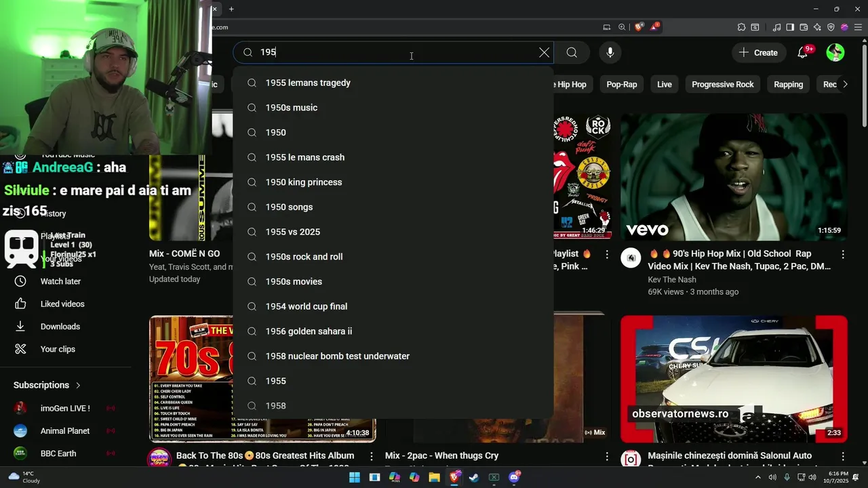Select "1958 nuclear bomb test underwater" suggestion
The height and width of the screenshot is (488, 868).
393,357
